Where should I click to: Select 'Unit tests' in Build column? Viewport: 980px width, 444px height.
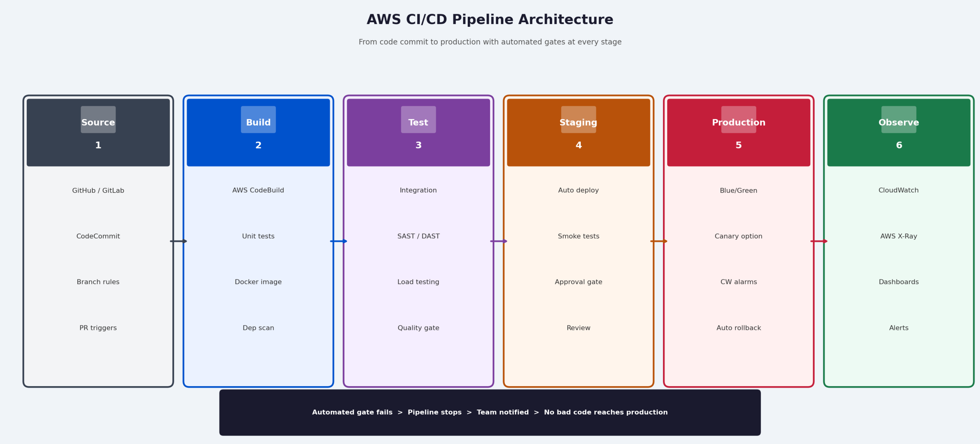pyautogui.click(x=258, y=236)
